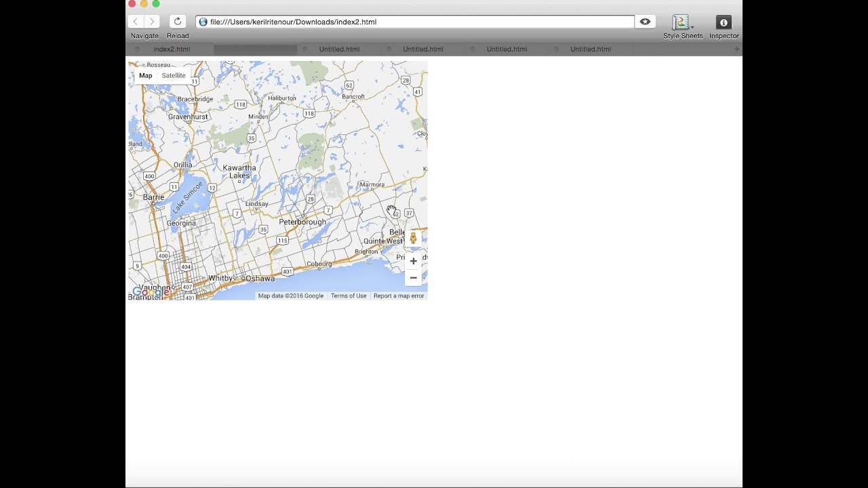Screen dimensions: 868x488
Task: Click the Bancroft label
Action: pyautogui.click(x=353, y=97)
